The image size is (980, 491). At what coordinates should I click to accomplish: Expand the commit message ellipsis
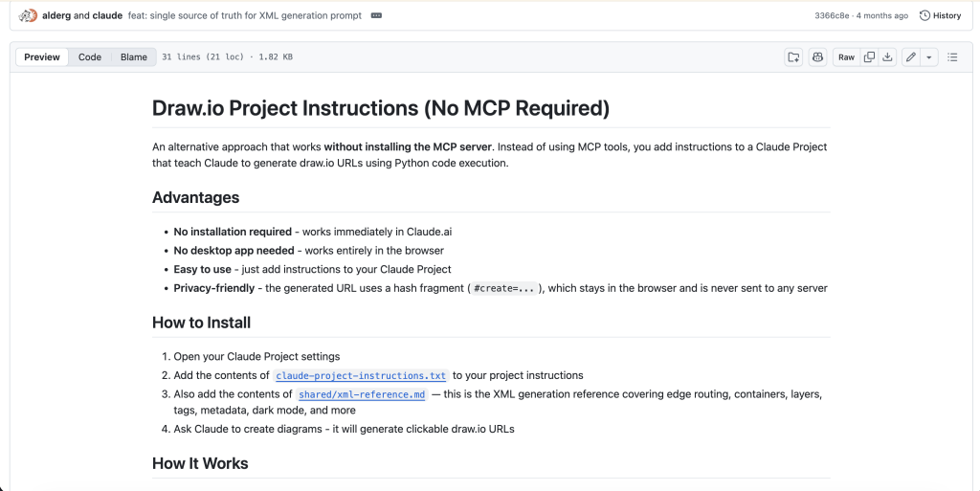pos(376,15)
